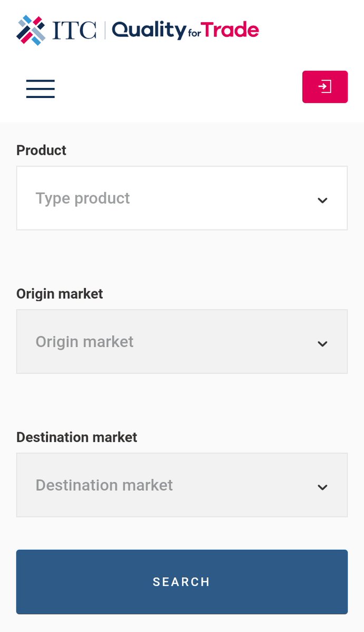The height and width of the screenshot is (632, 364).
Task: Click the pink 'Trade' word in logo
Action: 231,30
